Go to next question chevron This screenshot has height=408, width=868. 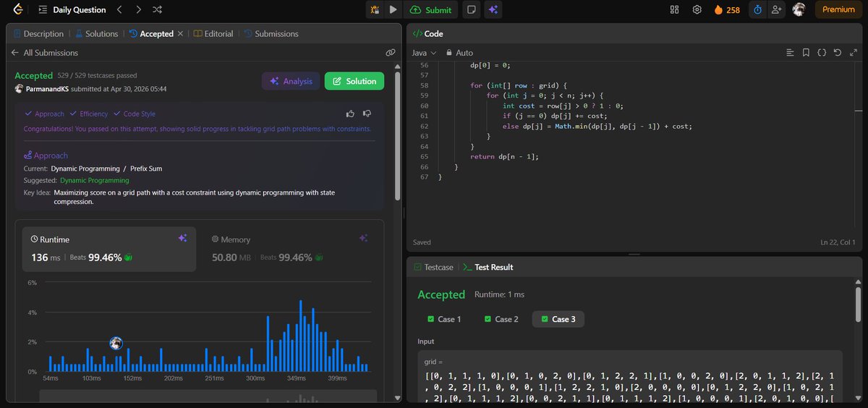(138, 10)
